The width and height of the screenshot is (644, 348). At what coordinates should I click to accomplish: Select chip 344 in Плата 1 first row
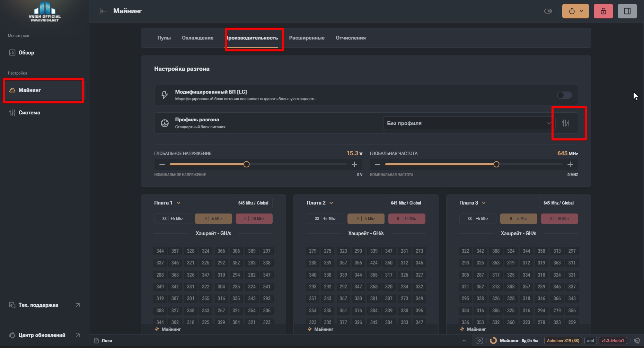(x=160, y=251)
